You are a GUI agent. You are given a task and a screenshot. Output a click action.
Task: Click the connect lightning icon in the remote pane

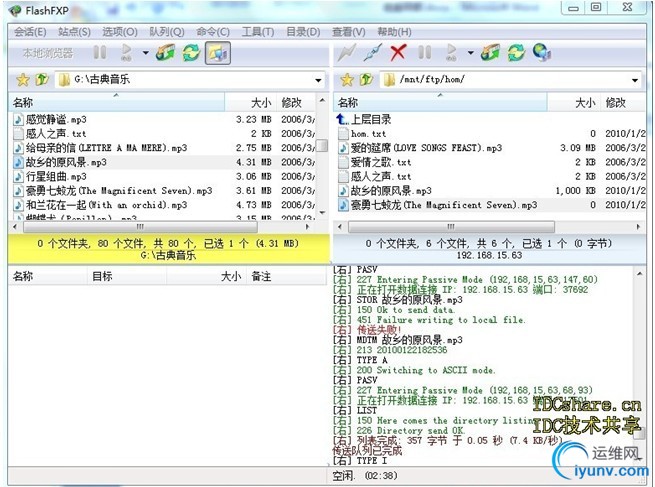pyautogui.click(x=347, y=53)
